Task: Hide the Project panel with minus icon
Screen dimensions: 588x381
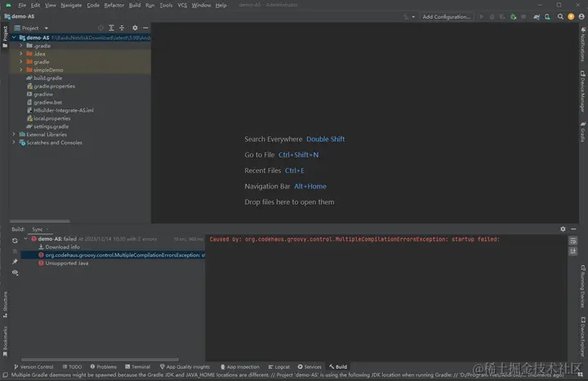Action: coord(145,28)
